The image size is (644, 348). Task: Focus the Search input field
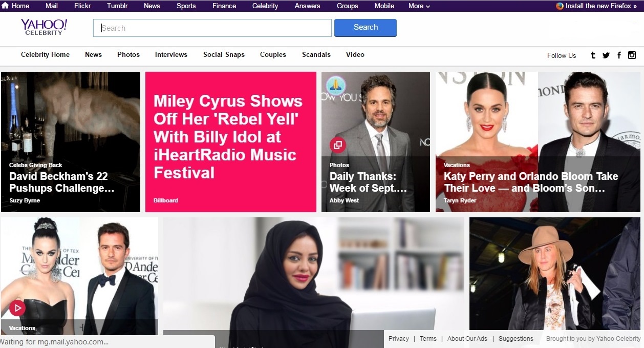[x=212, y=28]
